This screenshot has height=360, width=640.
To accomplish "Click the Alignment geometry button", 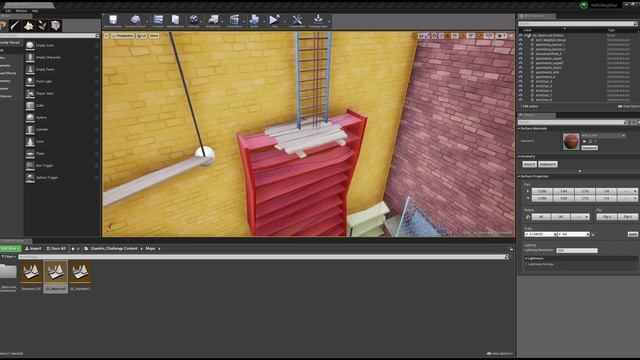I will [548, 164].
